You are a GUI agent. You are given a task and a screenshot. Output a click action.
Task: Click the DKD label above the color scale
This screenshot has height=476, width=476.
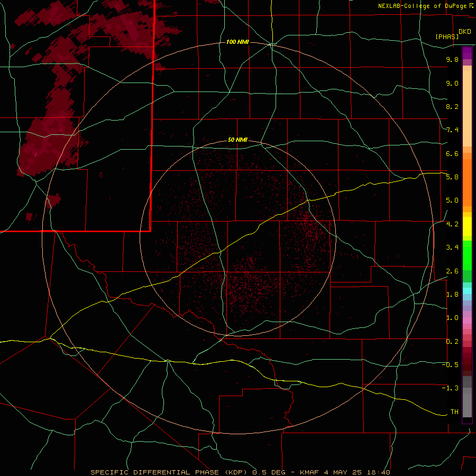(x=465, y=32)
